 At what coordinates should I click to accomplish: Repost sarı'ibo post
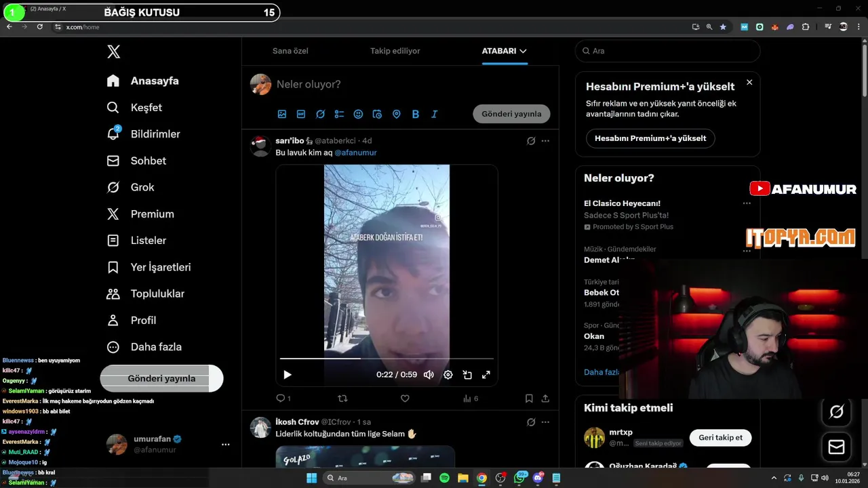(x=342, y=399)
